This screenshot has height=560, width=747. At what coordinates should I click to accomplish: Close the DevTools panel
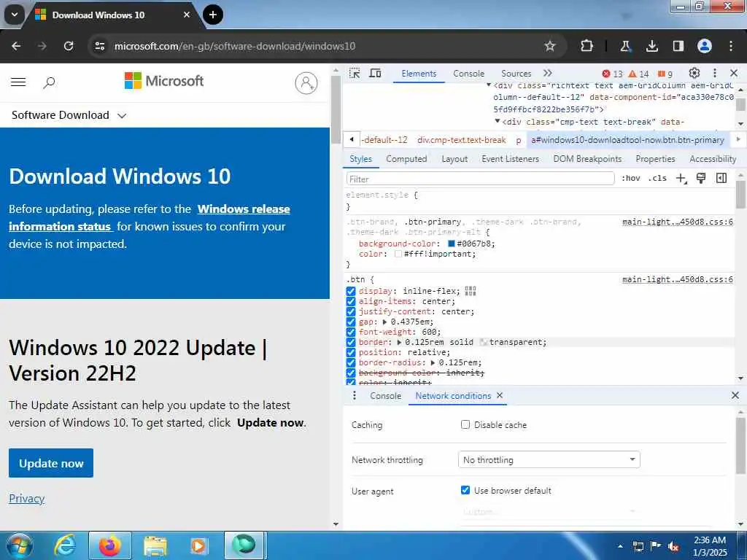point(734,73)
